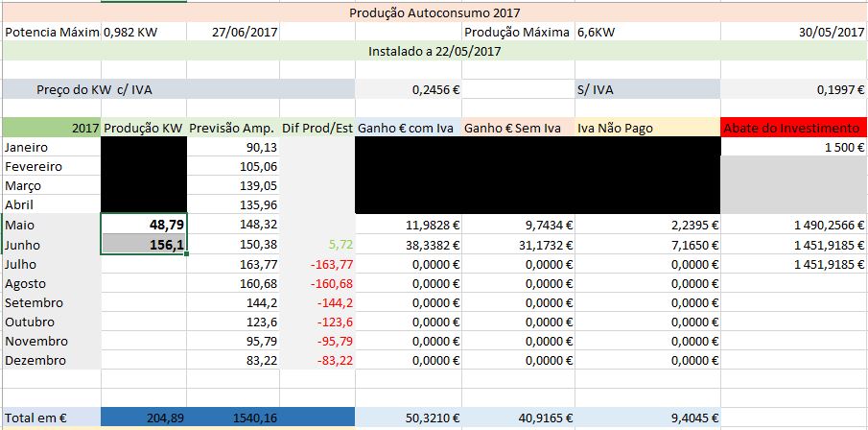Click the price cell 0,1997 €

coord(793,89)
